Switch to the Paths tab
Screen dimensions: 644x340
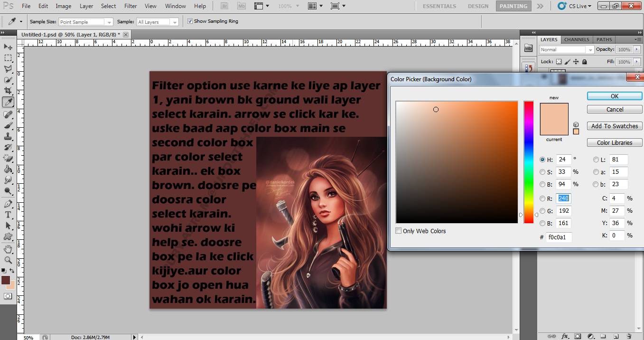[x=604, y=39]
